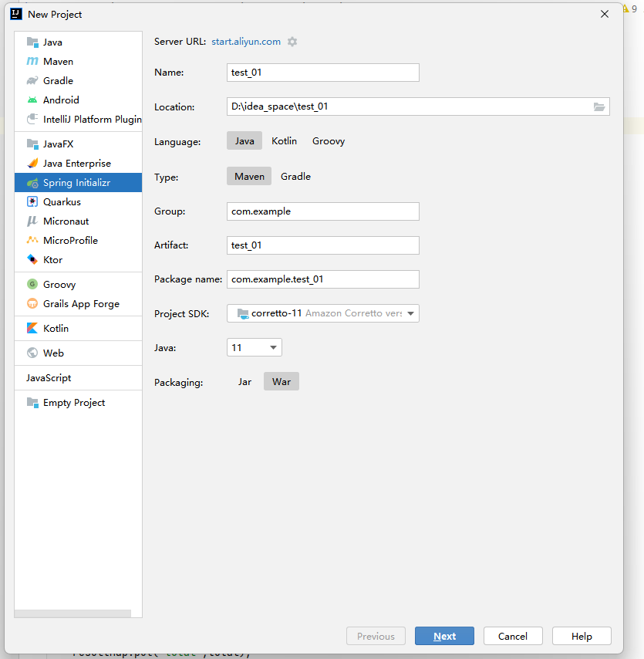This screenshot has width=644, height=659.
Task: Click the Gradle elephant icon
Action: [x=32, y=81]
